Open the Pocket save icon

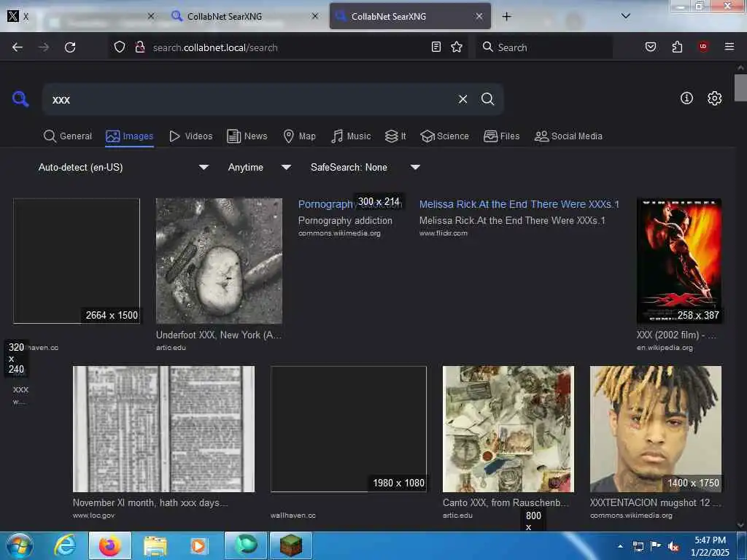(651, 47)
